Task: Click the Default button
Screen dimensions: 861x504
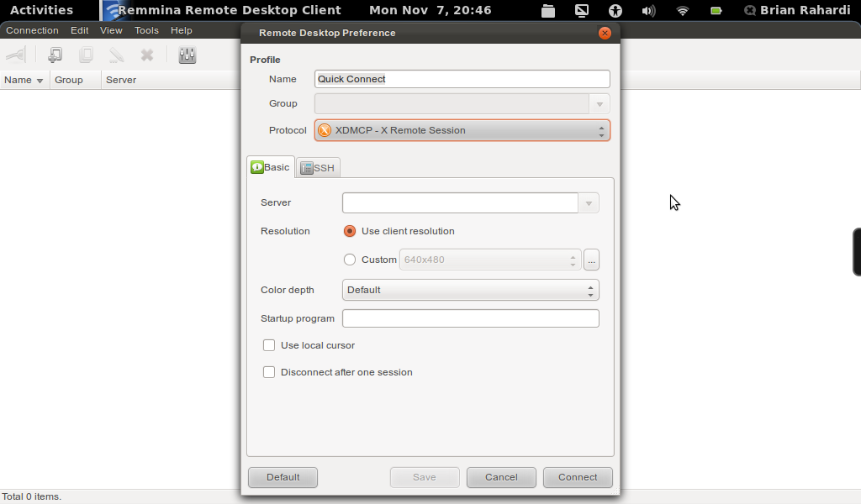Action: 283,477
